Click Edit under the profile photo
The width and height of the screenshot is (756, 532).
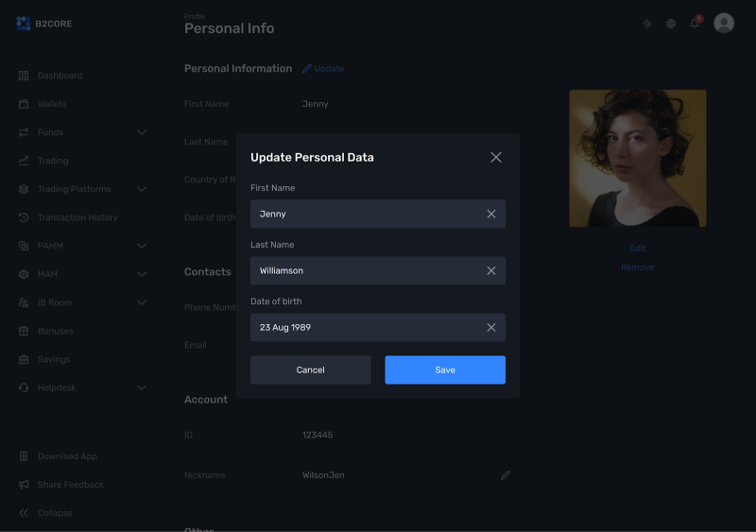click(x=637, y=248)
